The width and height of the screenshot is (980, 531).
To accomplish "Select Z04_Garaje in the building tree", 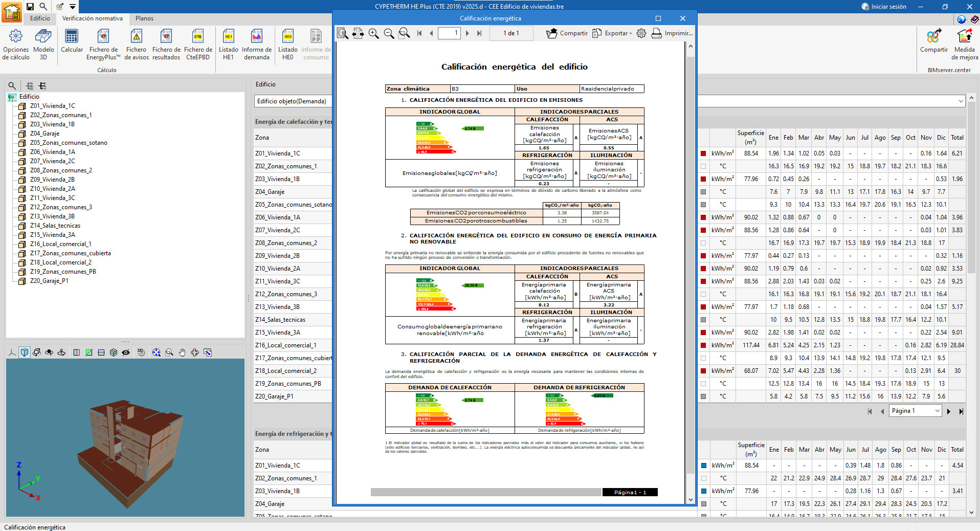I will (44, 134).
